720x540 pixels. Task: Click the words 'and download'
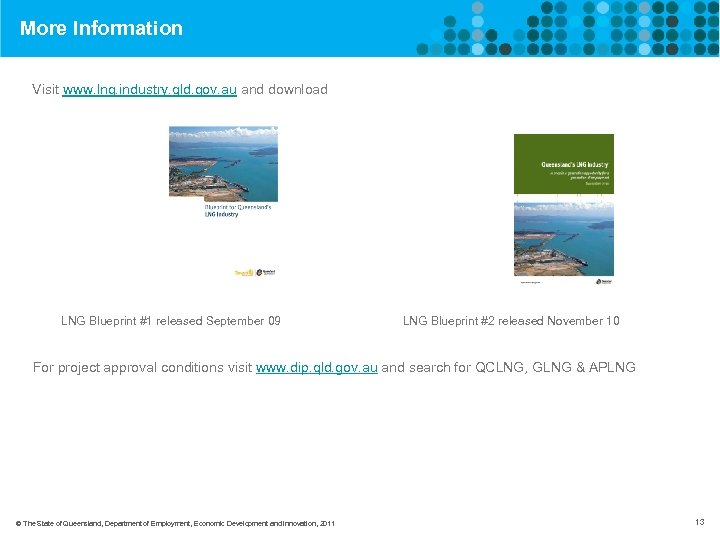(284, 89)
